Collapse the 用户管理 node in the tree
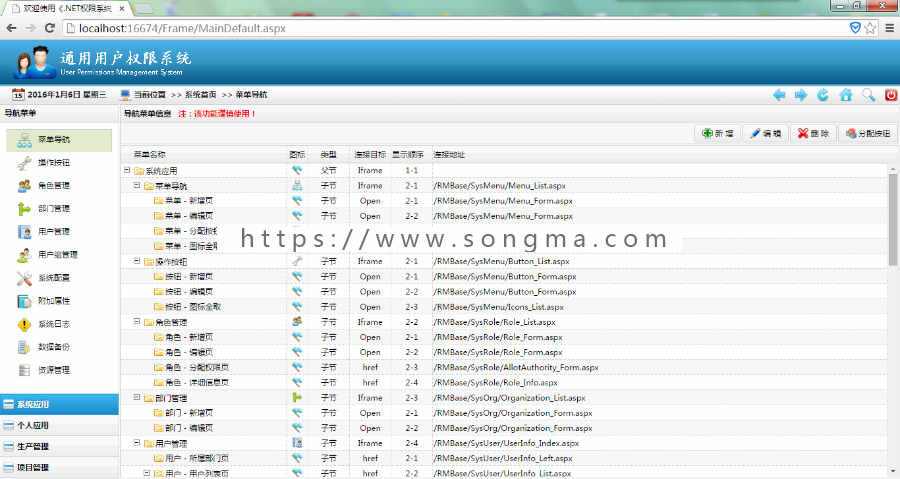Screen dimensions: 900x479 pyautogui.click(x=137, y=443)
